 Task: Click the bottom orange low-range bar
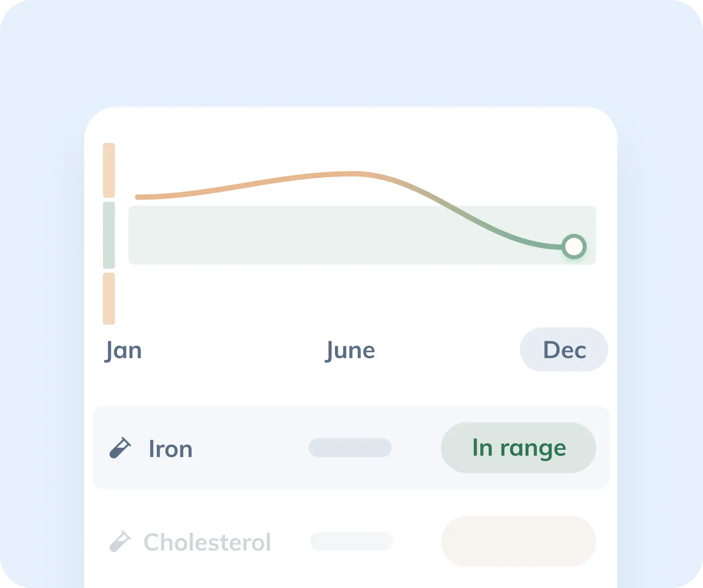coord(109,298)
